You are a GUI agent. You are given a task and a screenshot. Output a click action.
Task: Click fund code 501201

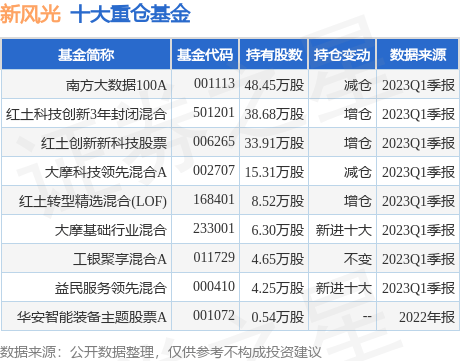[214, 113]
